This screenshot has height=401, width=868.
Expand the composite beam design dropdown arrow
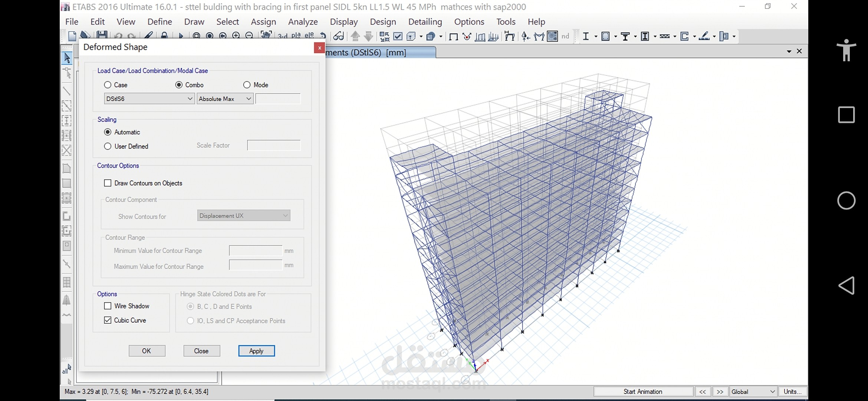(635, 36)
